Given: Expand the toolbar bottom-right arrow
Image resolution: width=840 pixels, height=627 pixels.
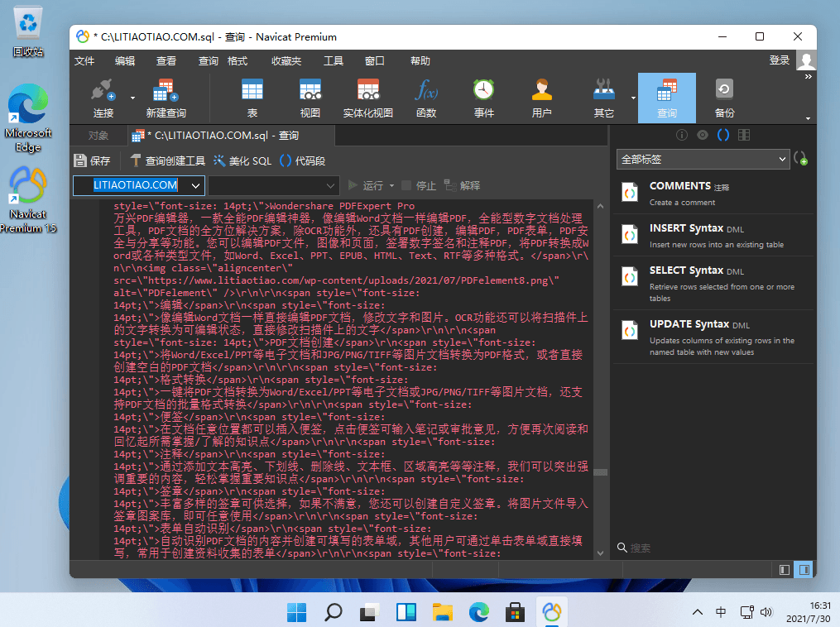Looking at the screenshot, I should pyautogui.click(x=808, y=118).
